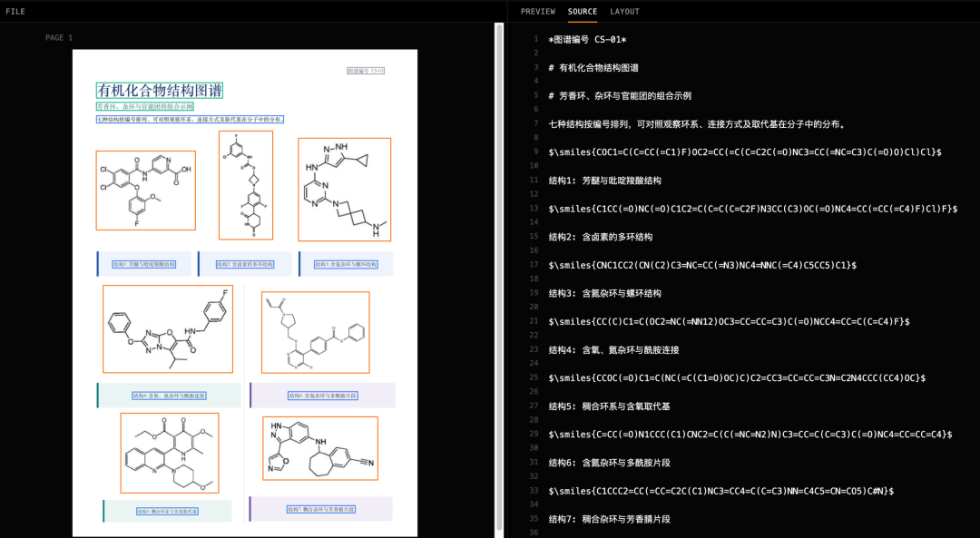This screenshot has width=980, height=538.
Task: Select the tall second molecule structure box
Action: coord(246,185)
